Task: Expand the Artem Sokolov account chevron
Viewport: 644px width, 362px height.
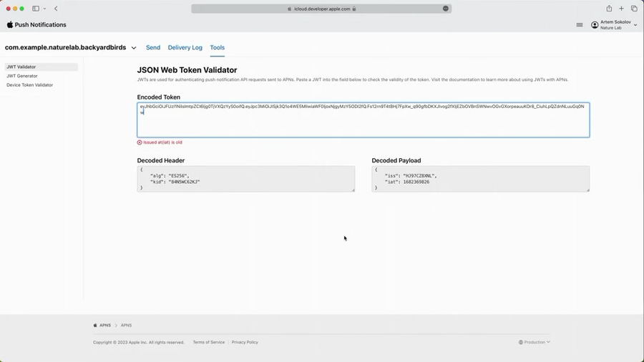Action: click(x=635, y=25)
